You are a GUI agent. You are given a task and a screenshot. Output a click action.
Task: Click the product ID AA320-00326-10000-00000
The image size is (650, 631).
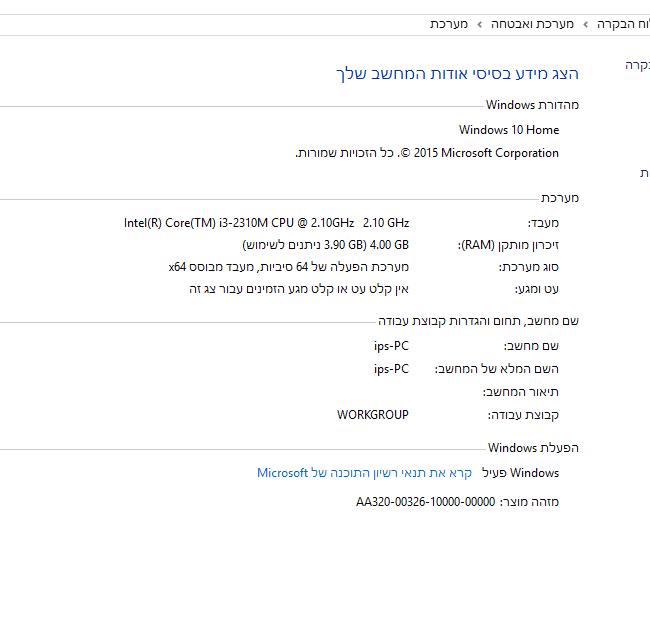(x=426, y=502)
